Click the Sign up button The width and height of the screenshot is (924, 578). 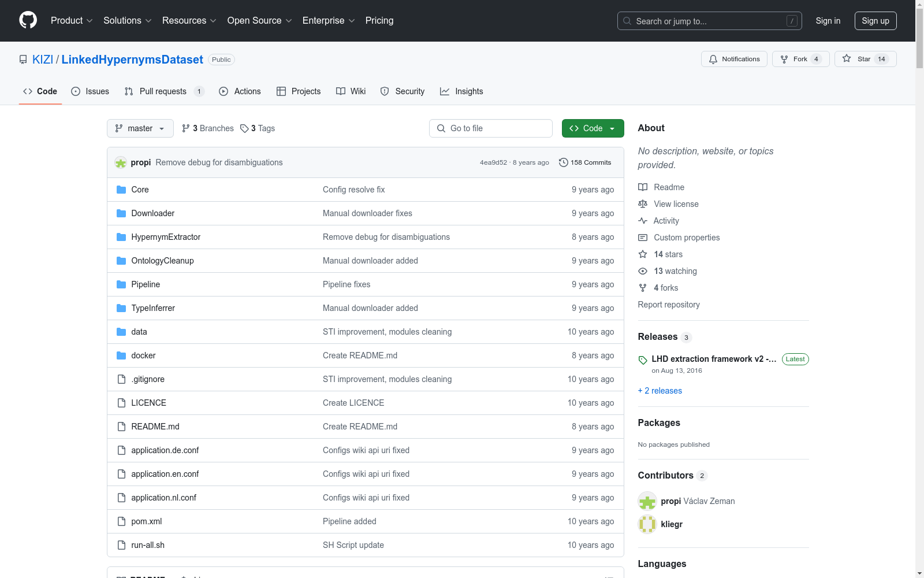coord(875,21)
